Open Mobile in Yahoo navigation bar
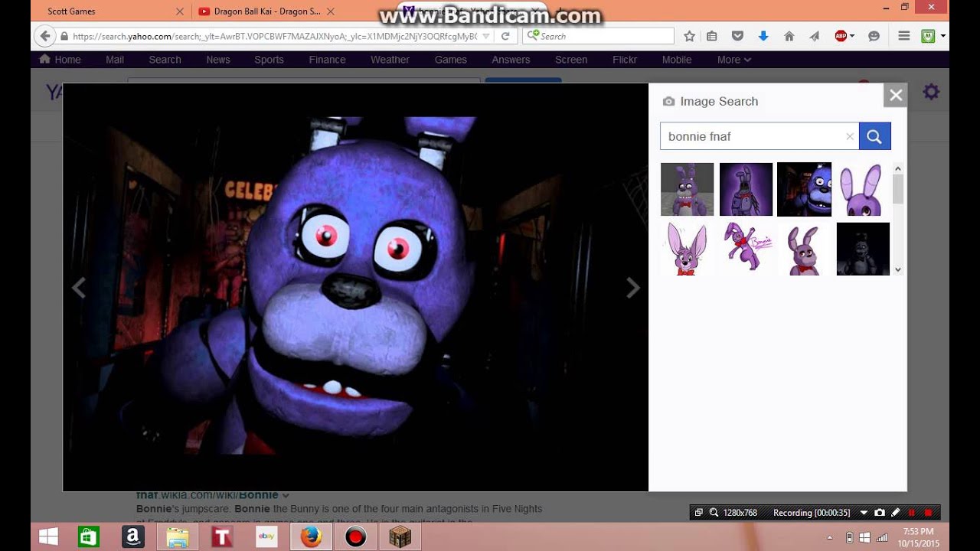The width and height of the screenshot is (980, 551). pos(677,60)
